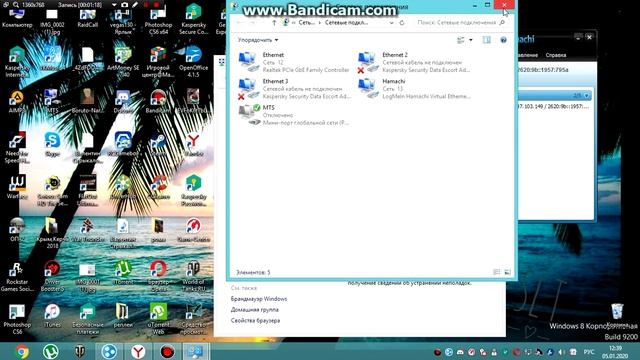Select the MTS dial-up connection
This screenshot has width=640, height=360.
point(294,115)
